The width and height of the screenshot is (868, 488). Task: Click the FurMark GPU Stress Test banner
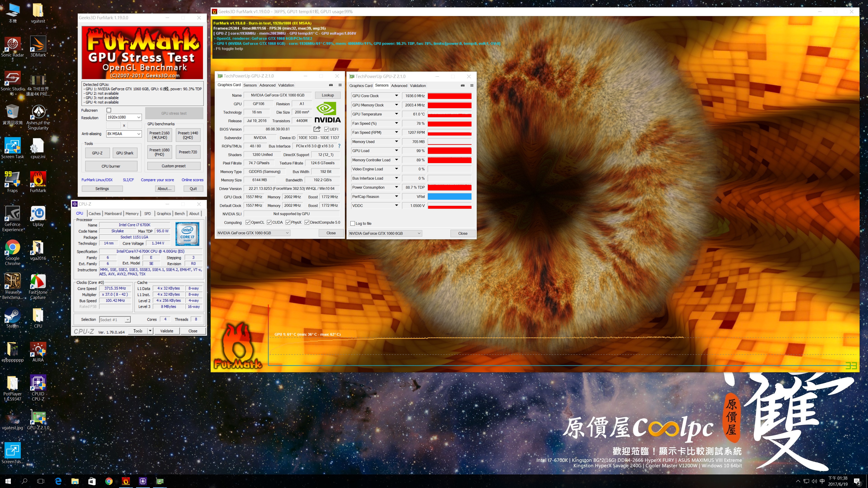(x=142, y=53)
